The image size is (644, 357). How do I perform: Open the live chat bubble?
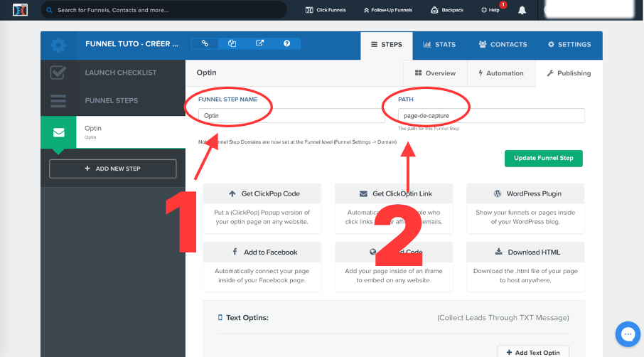click(x=628, y=334)
